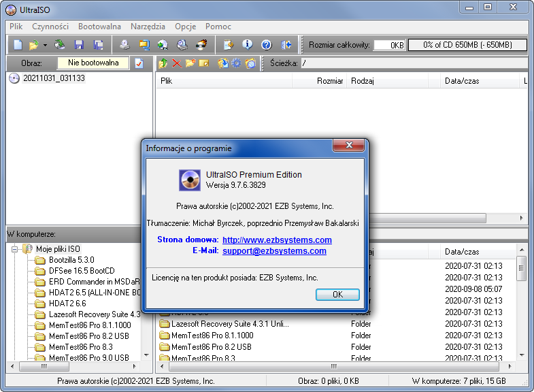Click the Save floppy disk icon

click(79, 45)
